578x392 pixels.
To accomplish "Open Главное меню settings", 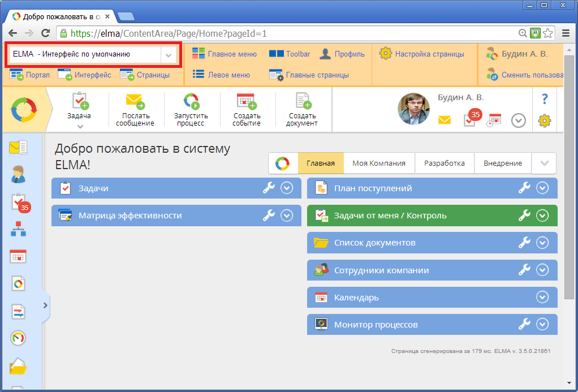I will coord(225,54).
